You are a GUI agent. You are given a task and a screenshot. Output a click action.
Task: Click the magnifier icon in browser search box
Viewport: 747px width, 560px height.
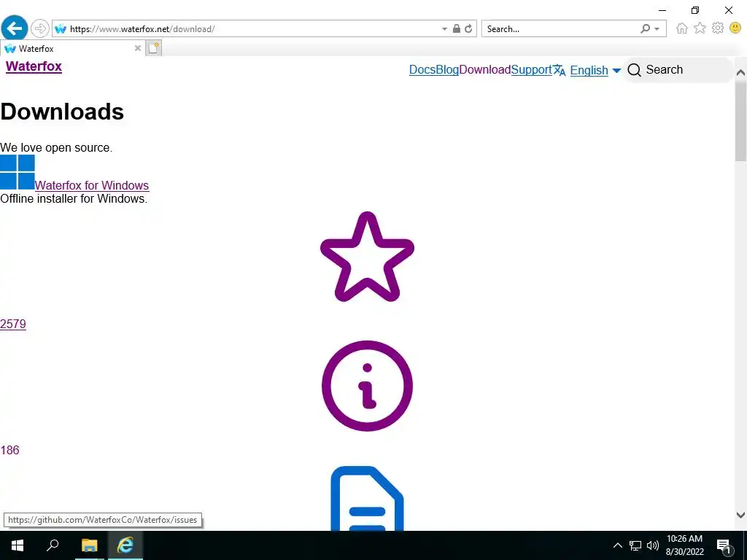click(645, 28)
